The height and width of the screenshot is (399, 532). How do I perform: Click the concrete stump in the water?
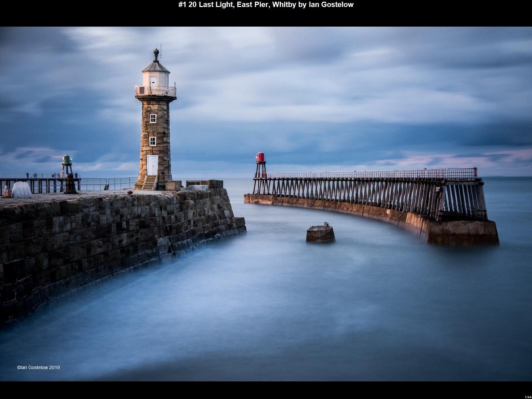[321, 233]
